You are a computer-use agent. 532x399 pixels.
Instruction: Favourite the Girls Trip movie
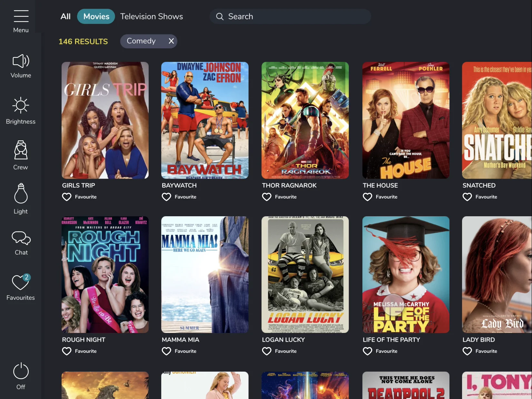coord(67,197)
